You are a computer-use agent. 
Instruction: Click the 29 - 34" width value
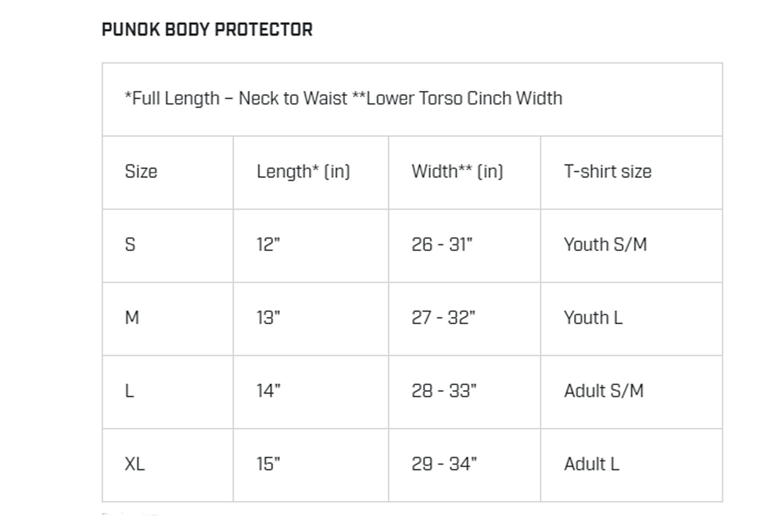click(444, 464)
